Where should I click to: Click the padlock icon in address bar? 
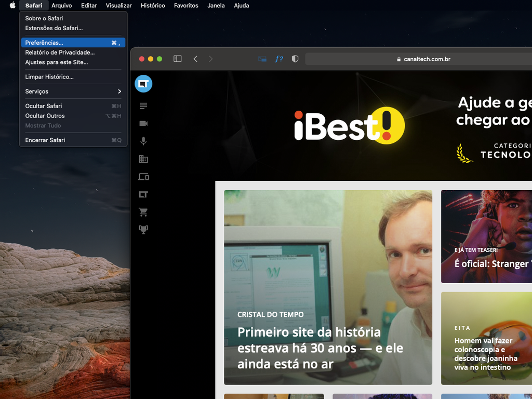point(398,59)
